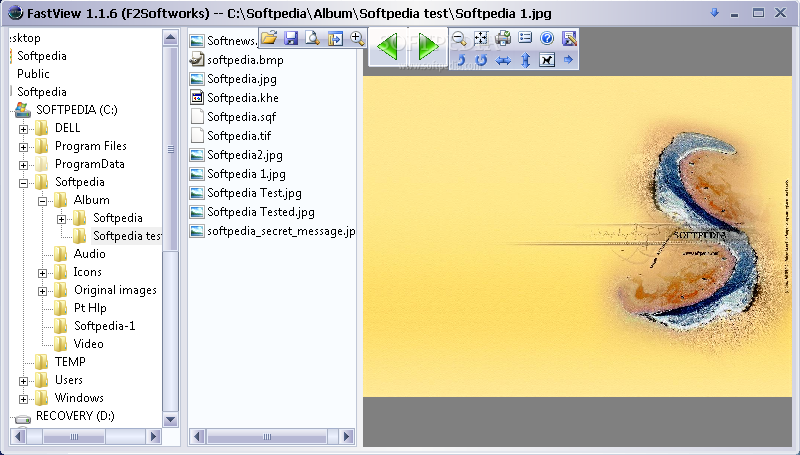This screenshot has height=455, width=800.
Task: Click the page with magnifier preview icon
Action: tap(312, 38)
